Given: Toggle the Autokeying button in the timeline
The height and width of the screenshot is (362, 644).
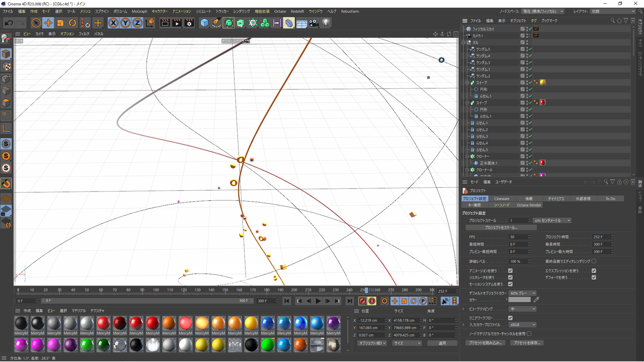Looking at the screenshot, I should click(372, 301).
